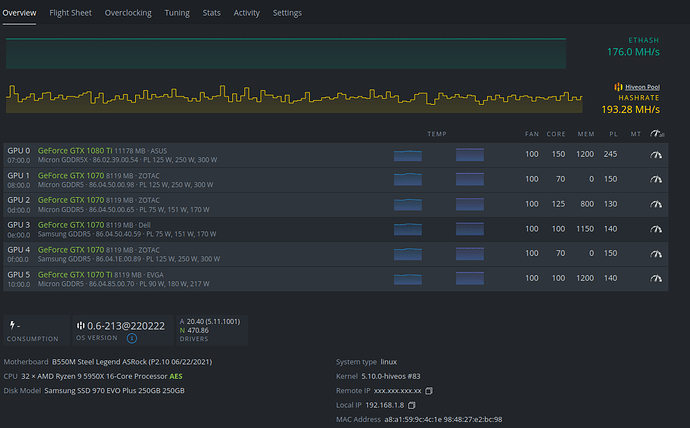Click the ETHASH hashrate chart
Viewport: 690px width, 428px height.
286,53
